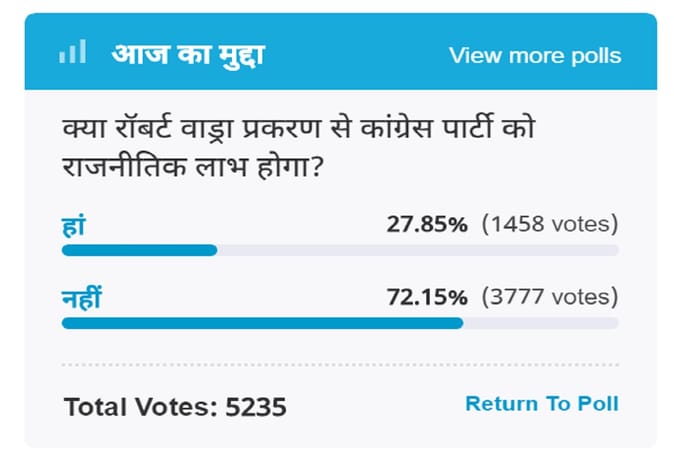Viewport: 674px width, 455px height.
Task: Click the total vote number 5235
Action: [x=256, y=407]
